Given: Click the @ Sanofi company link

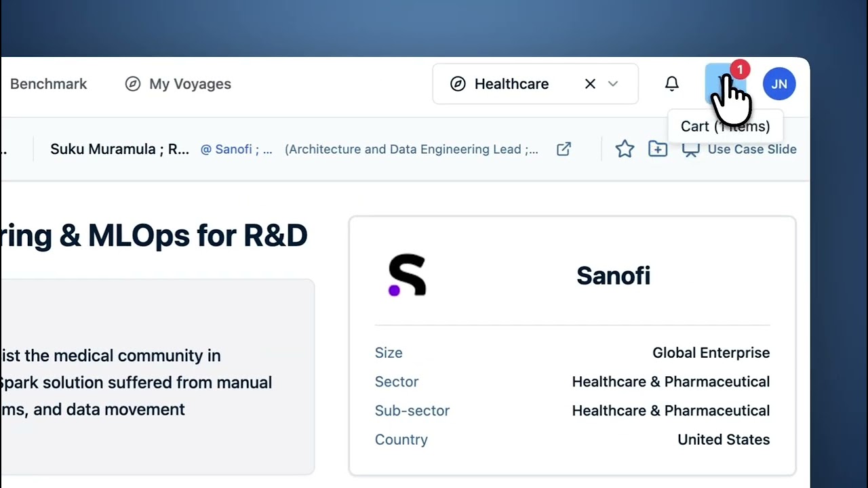Looking at the screenshot, I should coord(236,150).
